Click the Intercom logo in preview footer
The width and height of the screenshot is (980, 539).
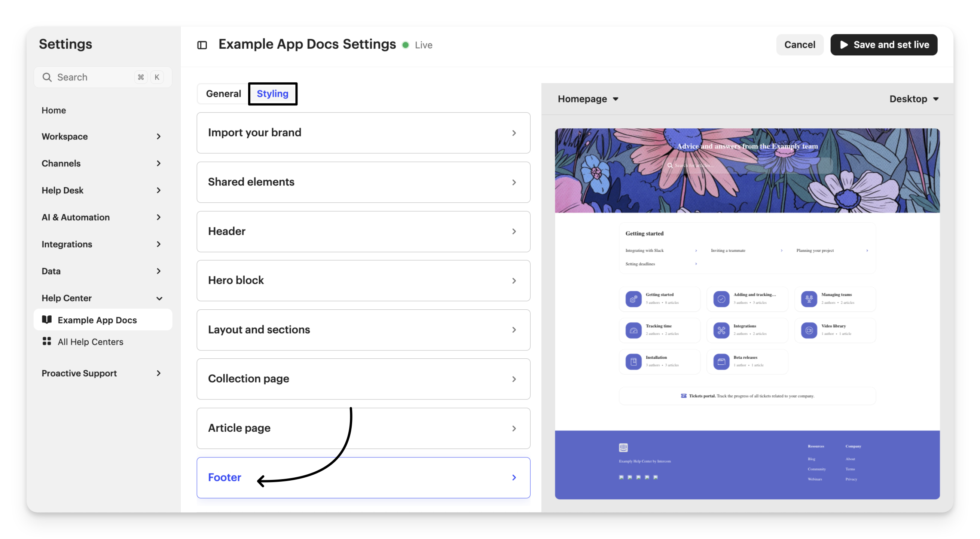tap(623, 447)
